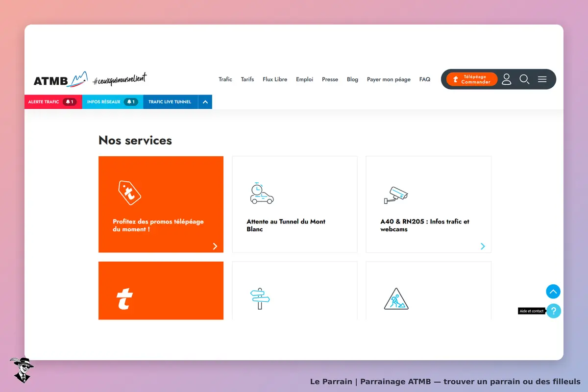The height and width of the screenshot is (392, 588).
Task: Open the user account icon
Action: 507,79
